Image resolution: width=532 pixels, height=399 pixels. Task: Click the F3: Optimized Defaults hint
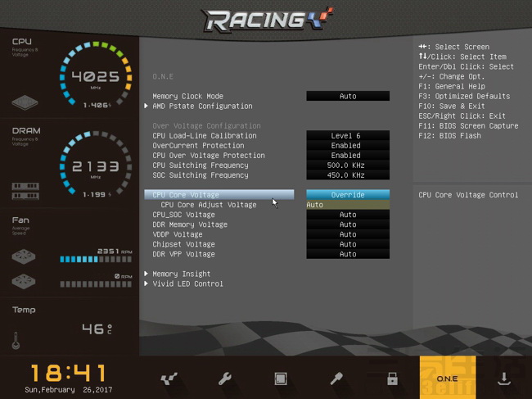pos(464,96)
